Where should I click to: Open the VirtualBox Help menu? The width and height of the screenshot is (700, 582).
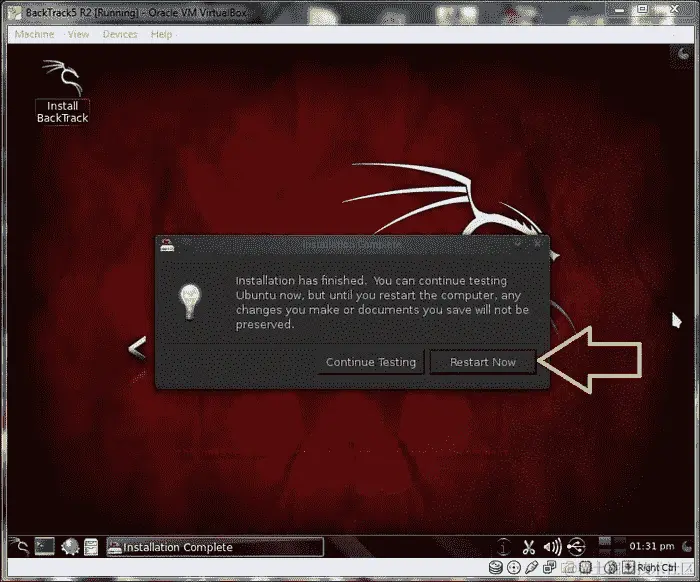pyautogui.click(x=161, y=34)
